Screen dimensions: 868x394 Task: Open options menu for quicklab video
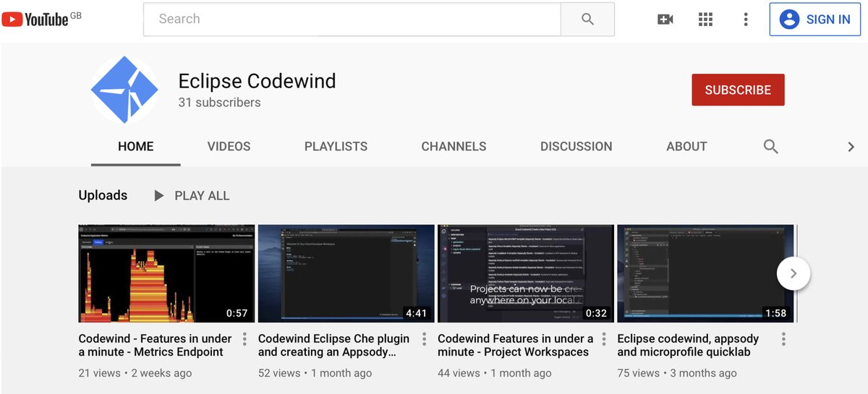coord(783,339)
